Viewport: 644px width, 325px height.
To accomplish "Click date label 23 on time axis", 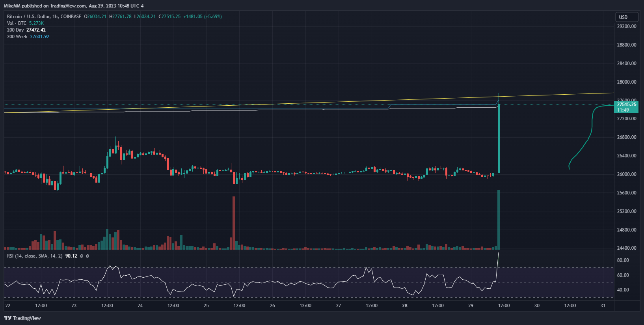I will [x=74, y=306].
